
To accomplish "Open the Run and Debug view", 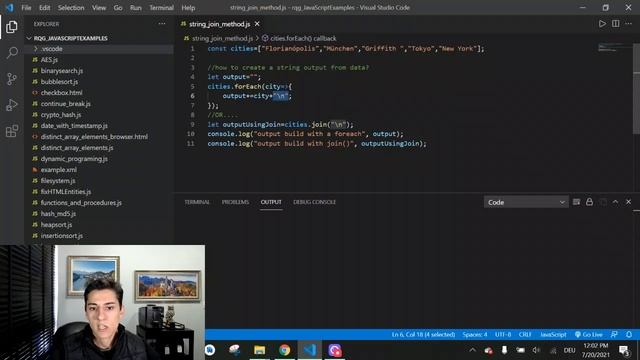I will pos(12,105).
